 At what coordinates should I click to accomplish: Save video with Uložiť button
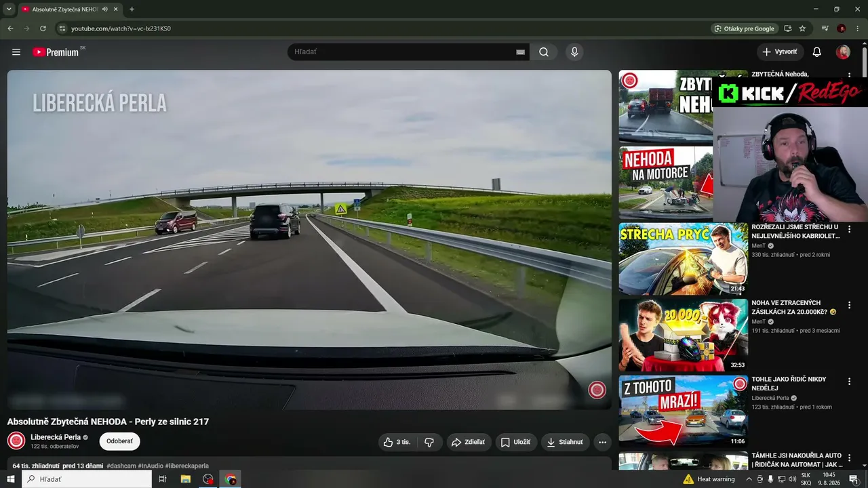516,442
